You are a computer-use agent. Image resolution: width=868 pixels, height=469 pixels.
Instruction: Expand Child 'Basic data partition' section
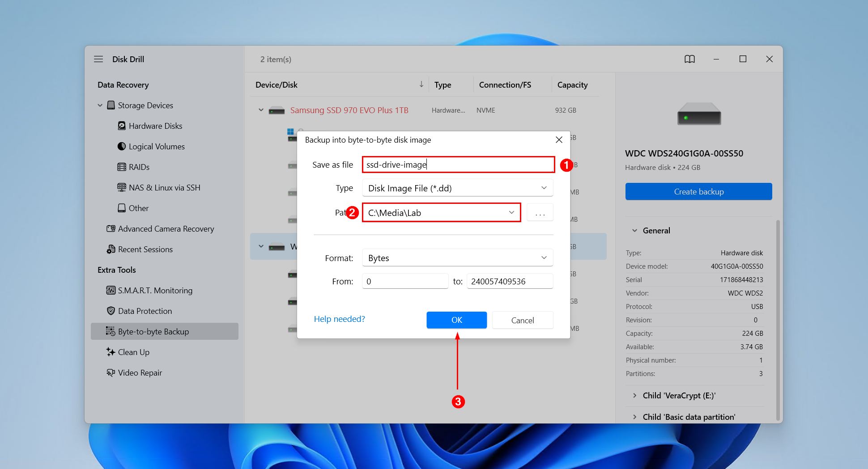(x=634, y=417)
